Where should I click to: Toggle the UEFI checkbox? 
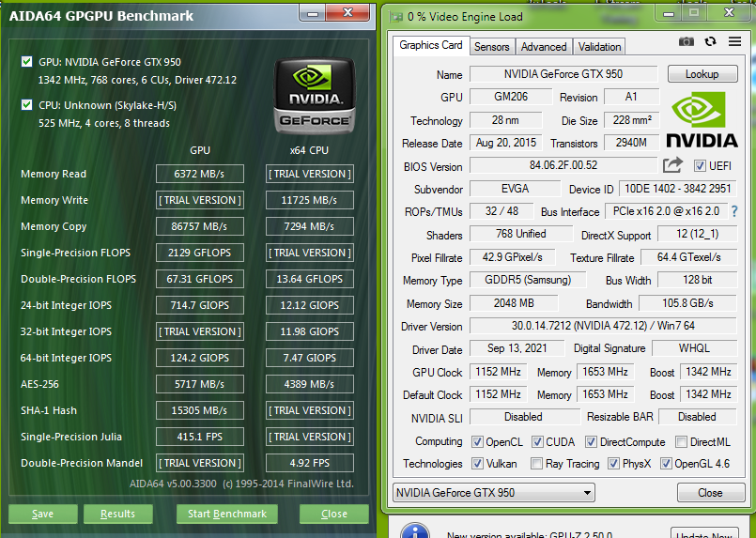[700, 166]
